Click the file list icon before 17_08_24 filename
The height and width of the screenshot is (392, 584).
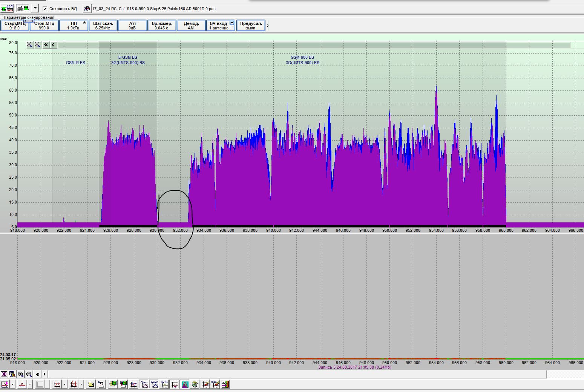tap(87, 8)
